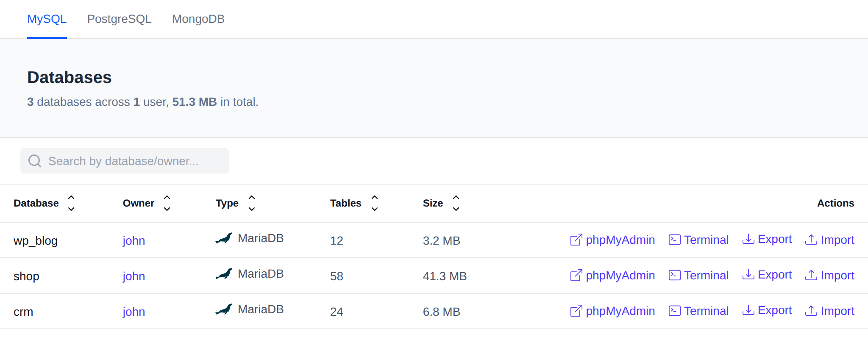This screenshot has height=342, width=868.
Task: Sort the table by Database column arrows
Action: tap(71, 203)
